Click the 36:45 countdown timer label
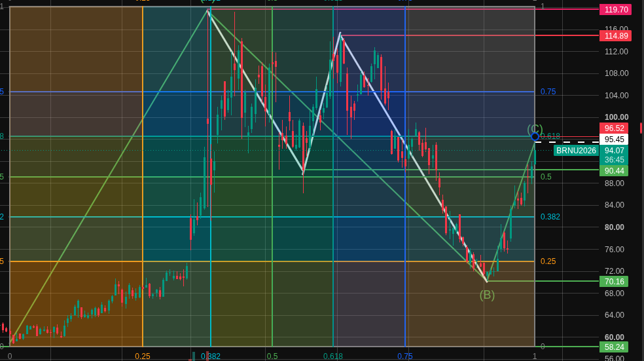This screenshot has width=644, height=361. 614,160
